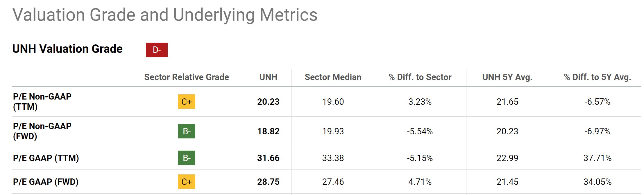The height and width of the screenshot is (195, 644).
Task: Click the UNH 5Y Avg. column header
Action: click(507, 77)
